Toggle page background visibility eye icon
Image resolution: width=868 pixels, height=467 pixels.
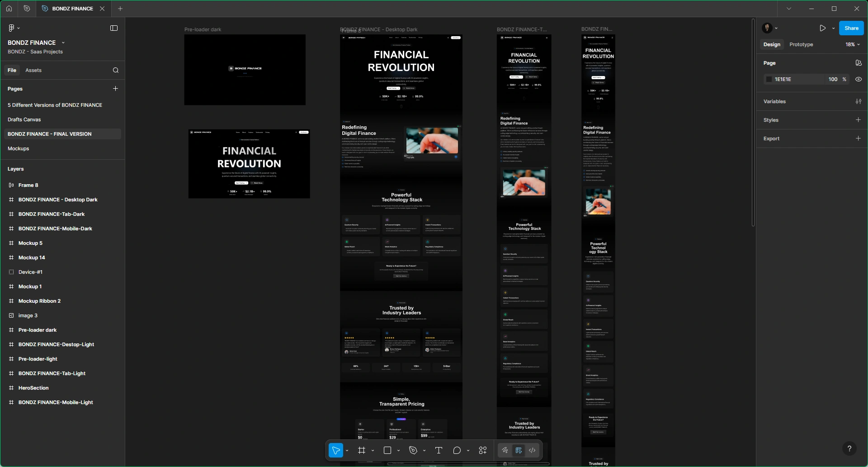(x=859, y=79)
